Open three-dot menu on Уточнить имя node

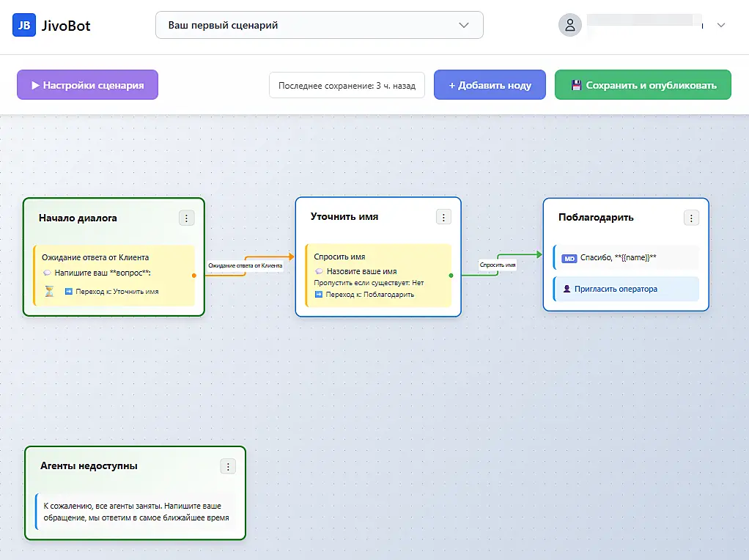click(444, 218)
